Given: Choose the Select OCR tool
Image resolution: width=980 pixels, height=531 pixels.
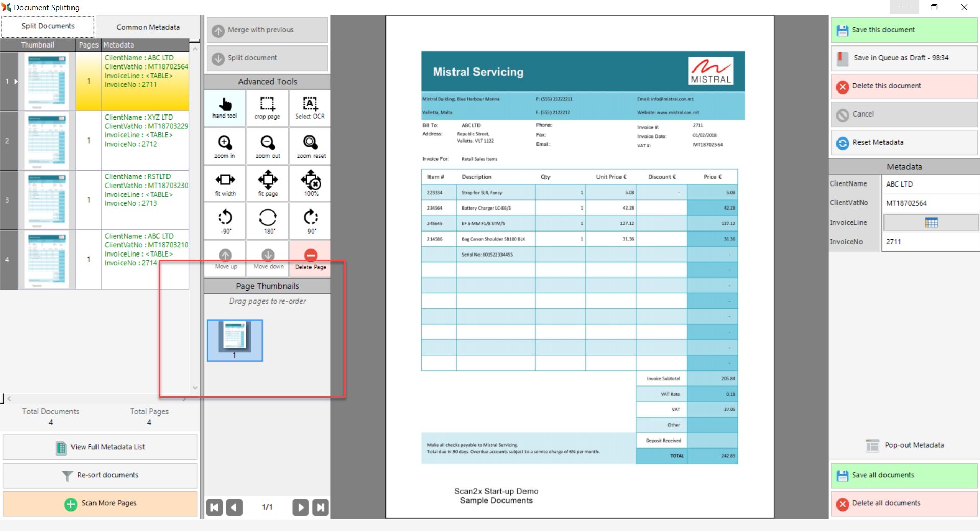Looking at the screenshot, I should point(310,108).
